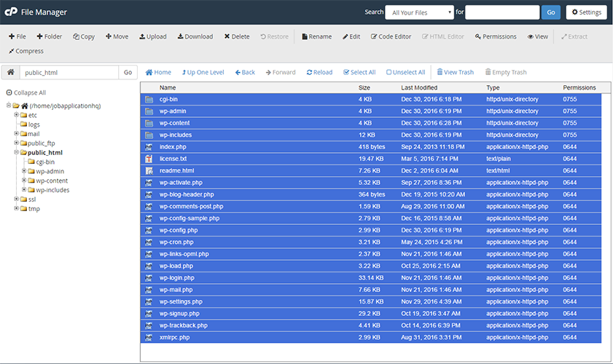Expand the wp-content tree node
The image size is (613, 364).
24,180
